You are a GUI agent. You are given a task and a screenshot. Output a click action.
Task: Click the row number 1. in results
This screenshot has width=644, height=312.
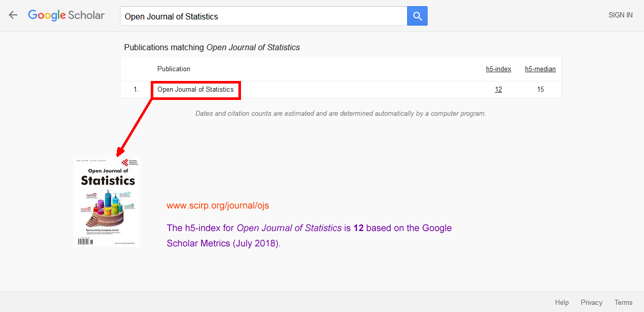tap(136, 90)
